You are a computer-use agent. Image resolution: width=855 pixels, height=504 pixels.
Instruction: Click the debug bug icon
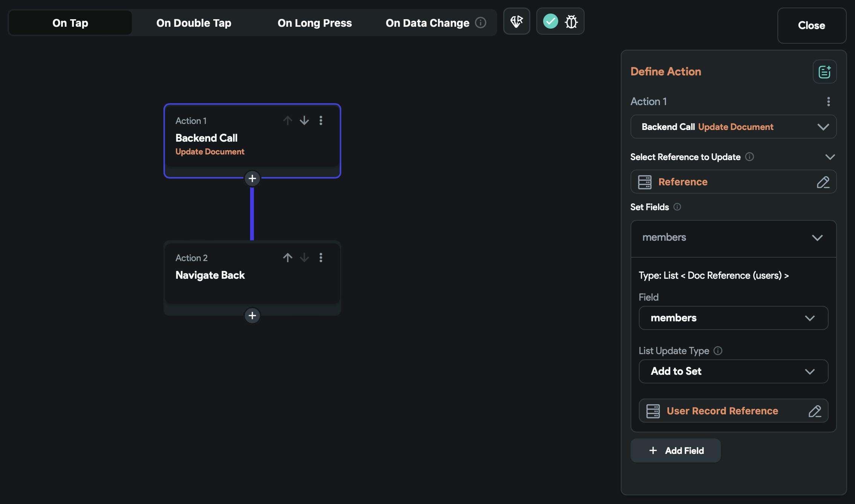[571, 21]
